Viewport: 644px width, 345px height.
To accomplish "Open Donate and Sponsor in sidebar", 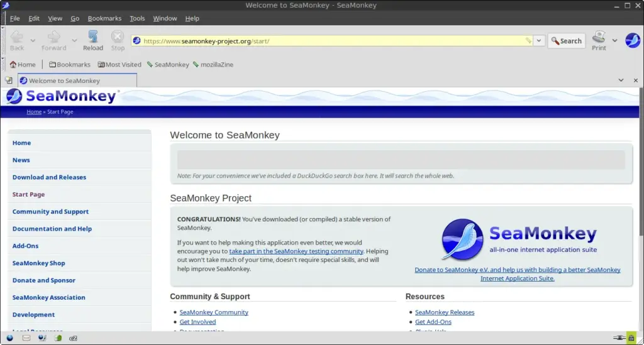I will click(x=43, y=281).
